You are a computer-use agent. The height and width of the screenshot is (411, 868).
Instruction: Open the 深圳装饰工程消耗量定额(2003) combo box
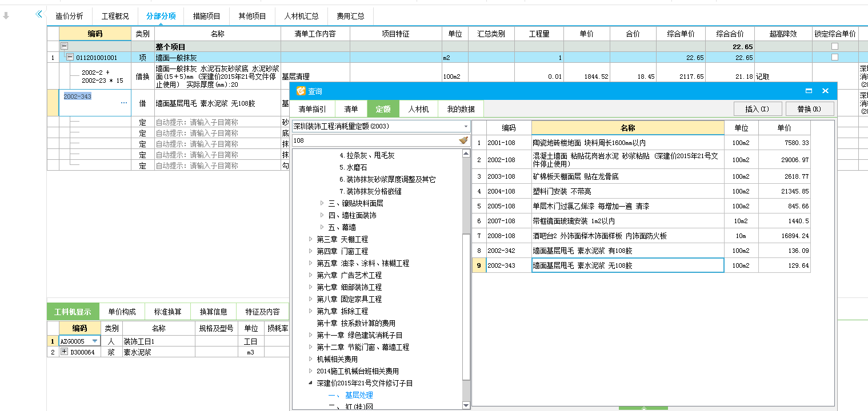click(x=381, y=126)
